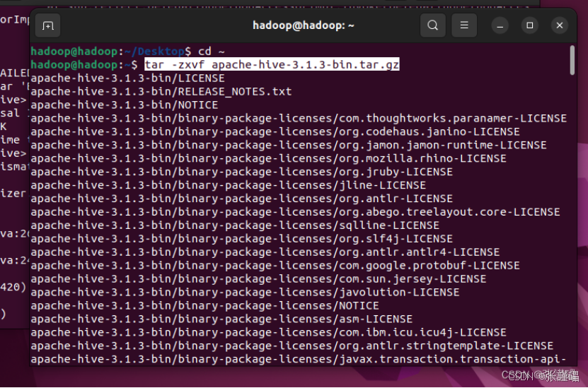The width and height of the screenshot is (588, 388).
Task: Click the org.codehaus.janino-LICENSE line
Action: click(275, 132)
